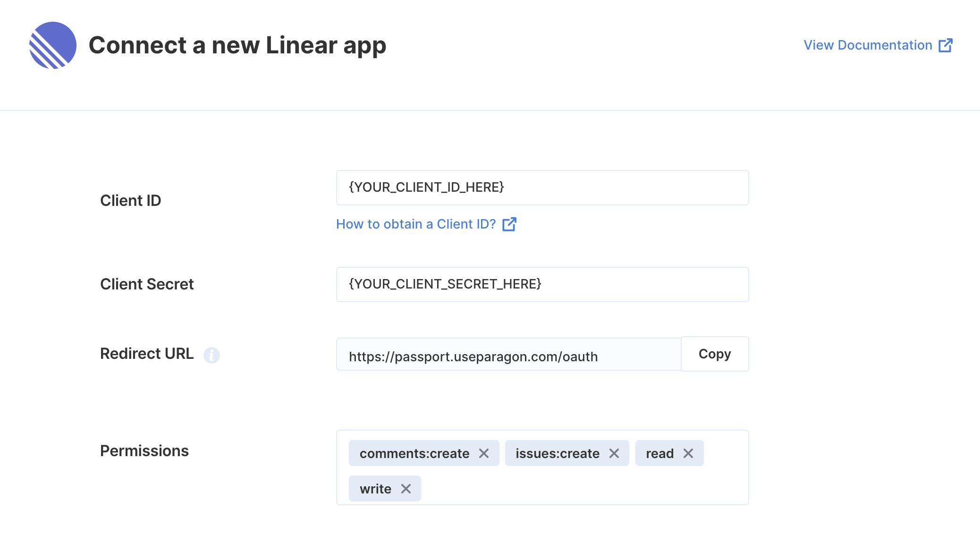Click the Client ID field label
980x560 pixels.
click(131, 200)
